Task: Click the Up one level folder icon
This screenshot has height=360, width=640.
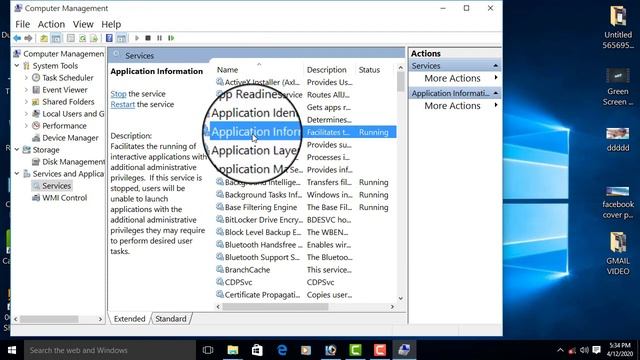Action: click(44, 38)
